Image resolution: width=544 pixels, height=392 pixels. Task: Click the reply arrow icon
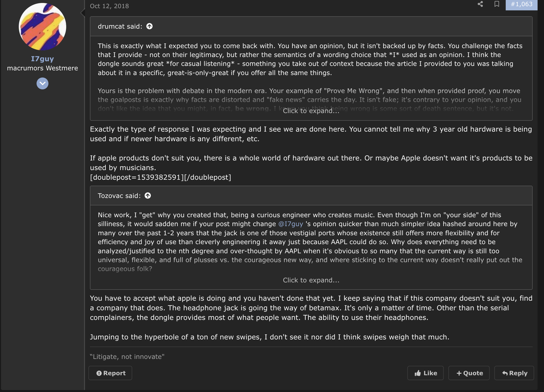click(x=505, y=373)
